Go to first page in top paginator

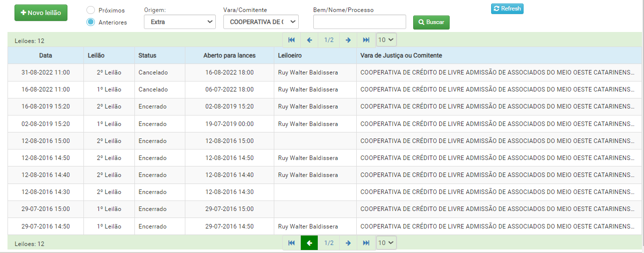(x=291, y=40)
